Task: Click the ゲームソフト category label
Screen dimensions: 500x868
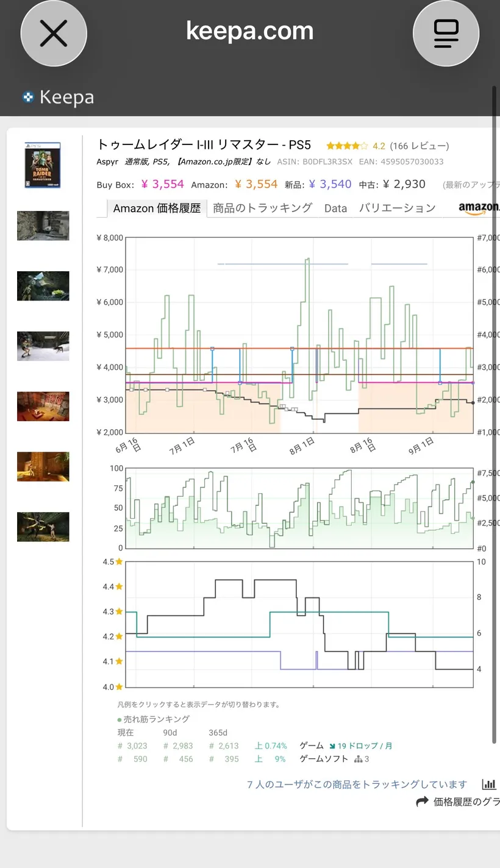Action: (324, 759)
